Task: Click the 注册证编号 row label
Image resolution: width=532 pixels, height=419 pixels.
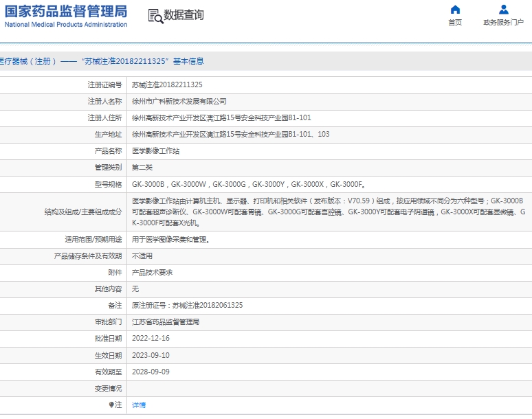Action: point(105,84)
